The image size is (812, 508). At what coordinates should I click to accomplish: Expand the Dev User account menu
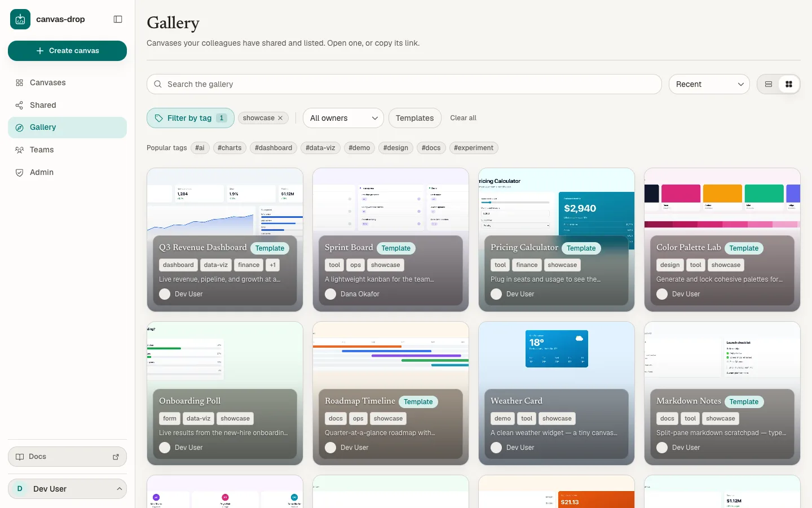[x=67, y=489]
